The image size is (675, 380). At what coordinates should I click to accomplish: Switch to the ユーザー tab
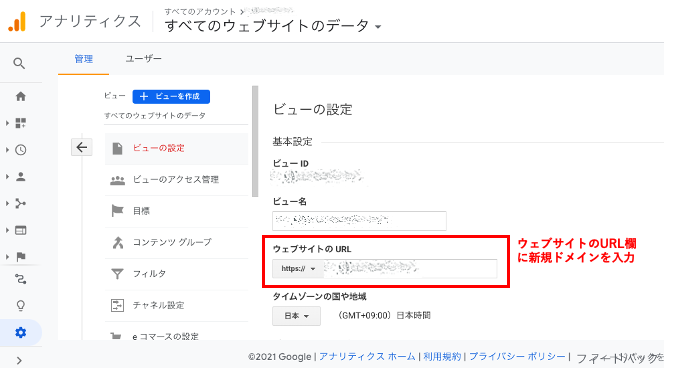[x=143, y=59]
